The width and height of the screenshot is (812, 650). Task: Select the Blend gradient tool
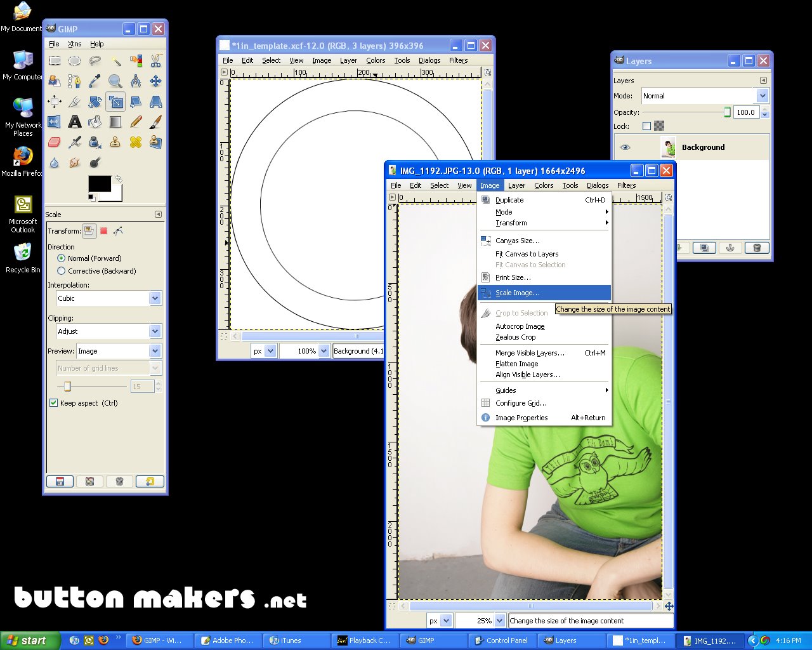coord(115,122)
